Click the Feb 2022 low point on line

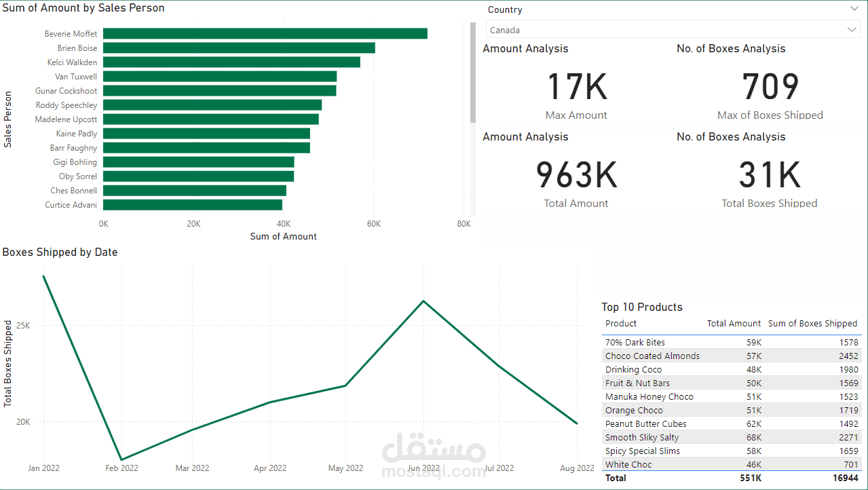[x=121, y=459]
